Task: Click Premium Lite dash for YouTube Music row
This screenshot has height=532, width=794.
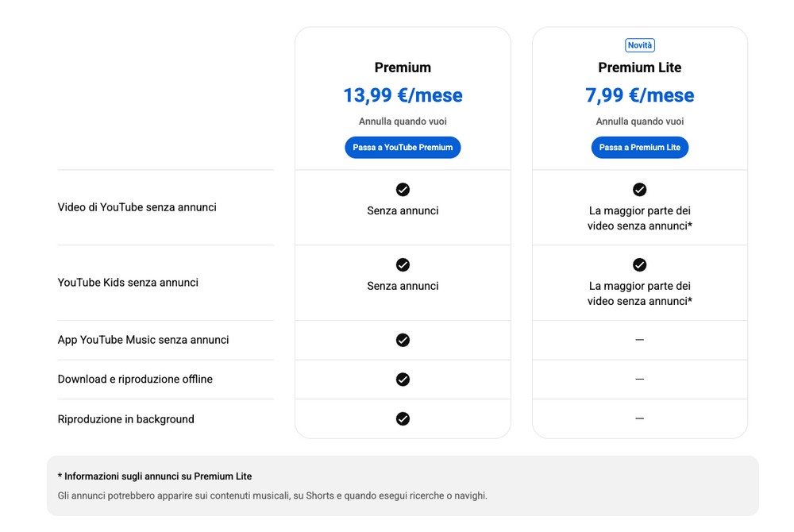Action: [x=639, y=340]
